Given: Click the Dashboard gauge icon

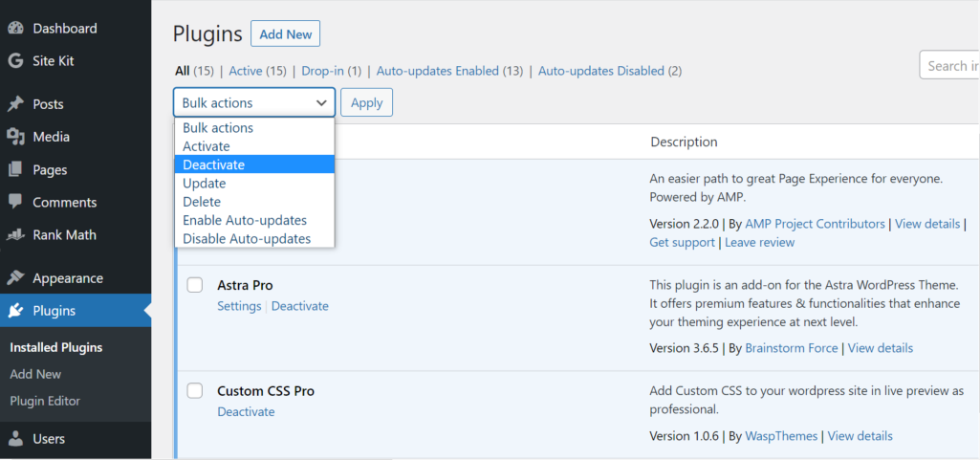Looking at the screenshot, I should [15, 28].
